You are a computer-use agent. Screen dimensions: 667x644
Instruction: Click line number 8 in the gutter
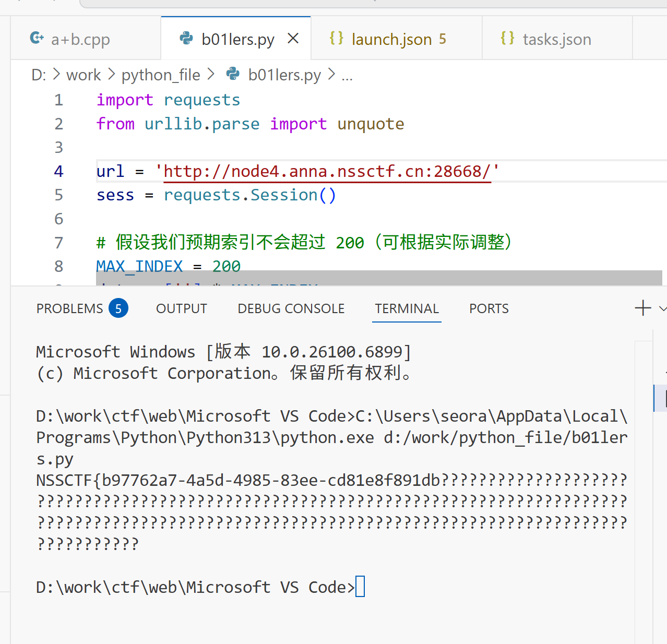(59, 267)
